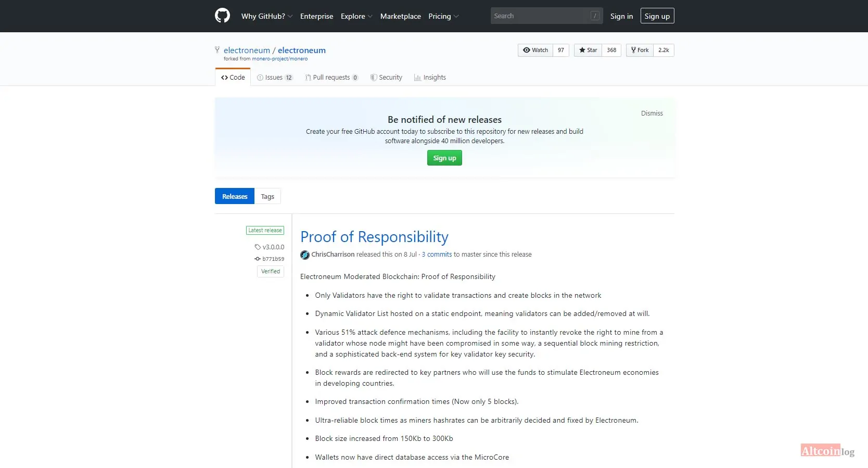Click the Watch button
The height and width of the screenshot is (468, 868).
(x=535, y=50)
